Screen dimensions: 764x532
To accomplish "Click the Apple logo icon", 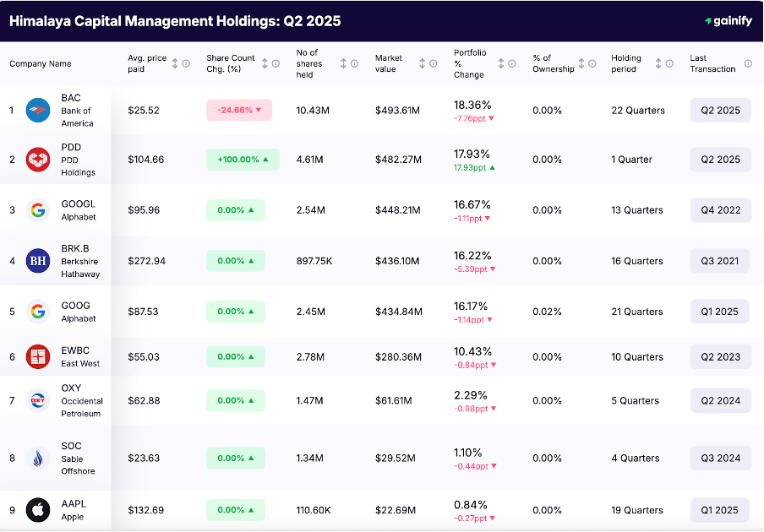I will pyautogui.click(x=38, y=510).
